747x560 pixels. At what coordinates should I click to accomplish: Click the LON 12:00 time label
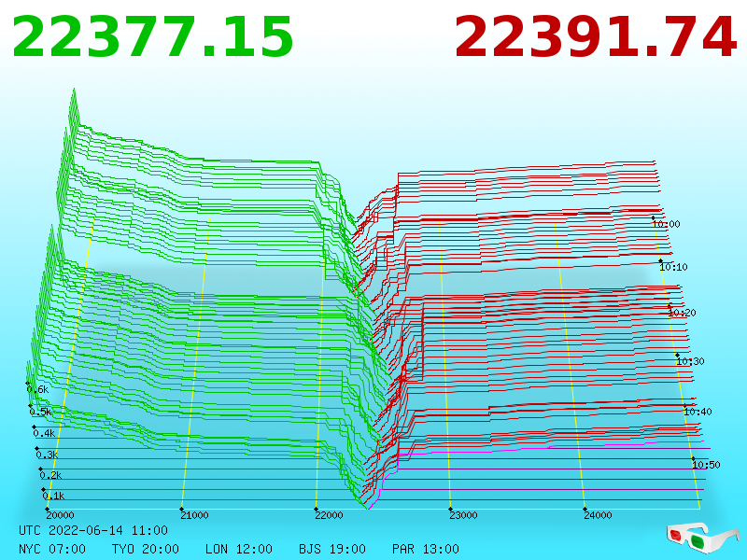[x=239, y=549]
